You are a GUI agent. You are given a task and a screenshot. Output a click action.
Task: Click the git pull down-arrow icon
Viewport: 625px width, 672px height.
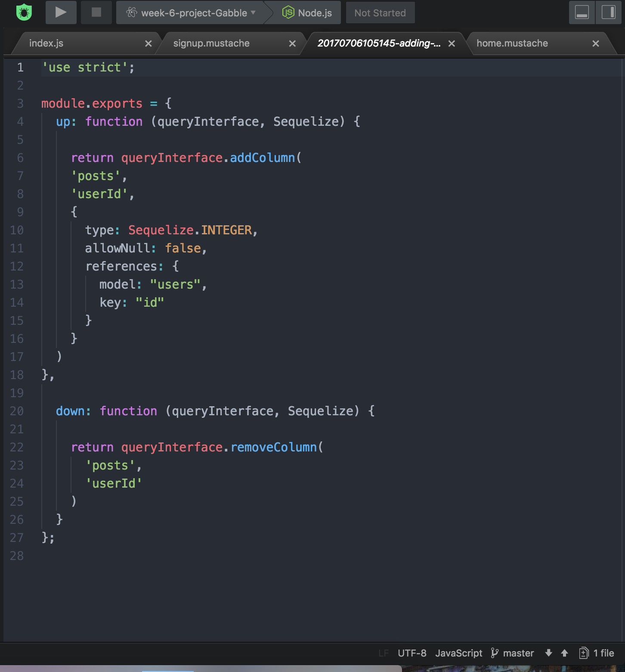548,653
